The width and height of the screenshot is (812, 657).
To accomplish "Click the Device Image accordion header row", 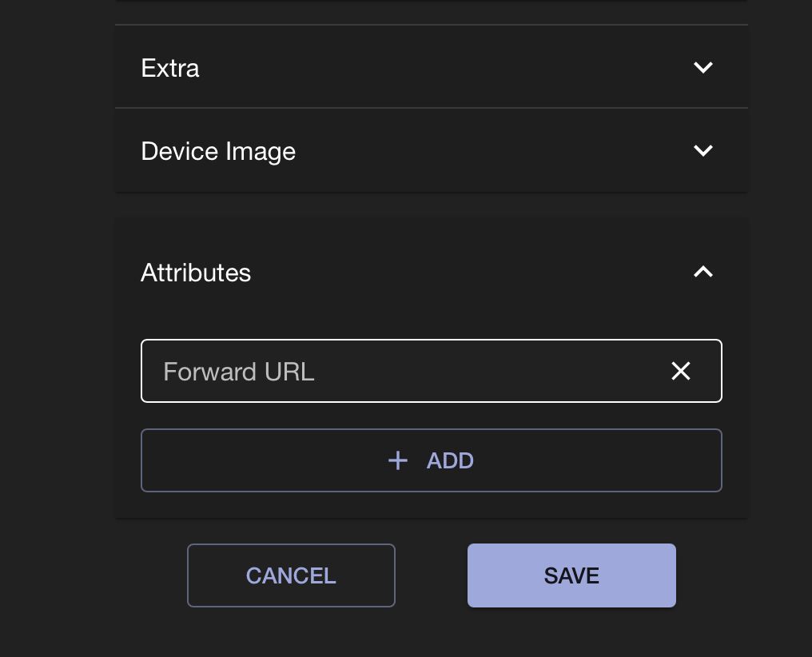I will (432, 151).
